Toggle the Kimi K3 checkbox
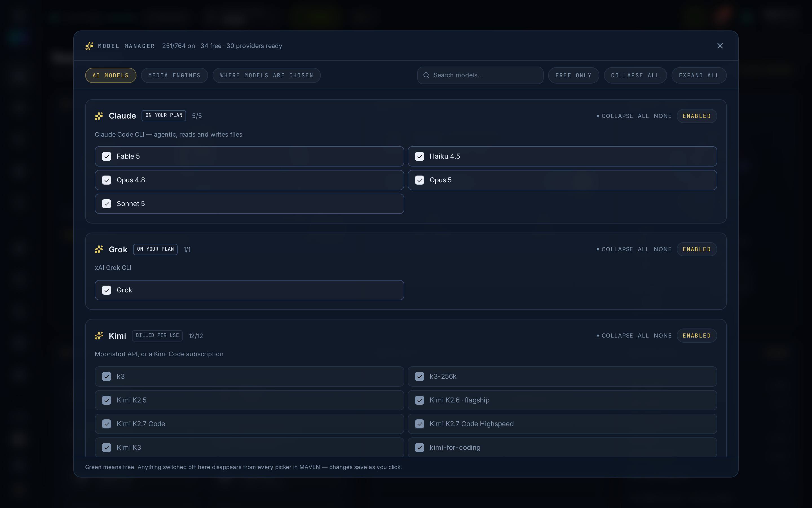Image resolution: width=812 pixels, height=508 pixels. 107,448
